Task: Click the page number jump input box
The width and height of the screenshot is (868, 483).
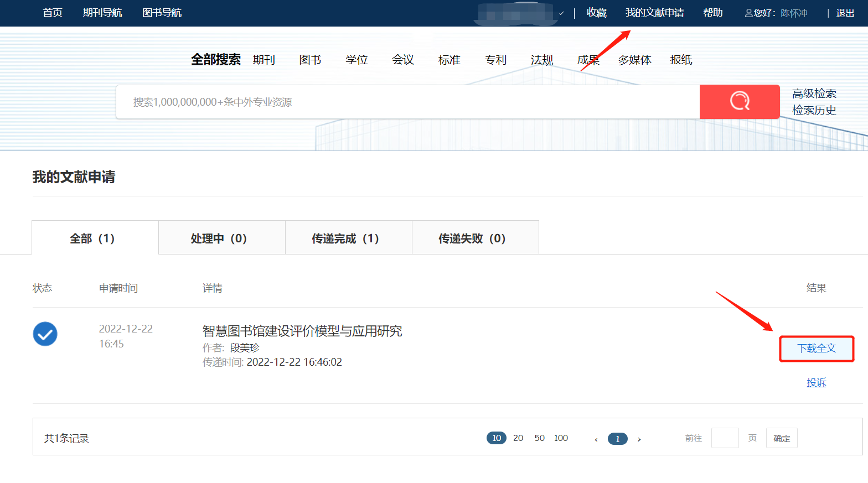Action: pos(725,438)
